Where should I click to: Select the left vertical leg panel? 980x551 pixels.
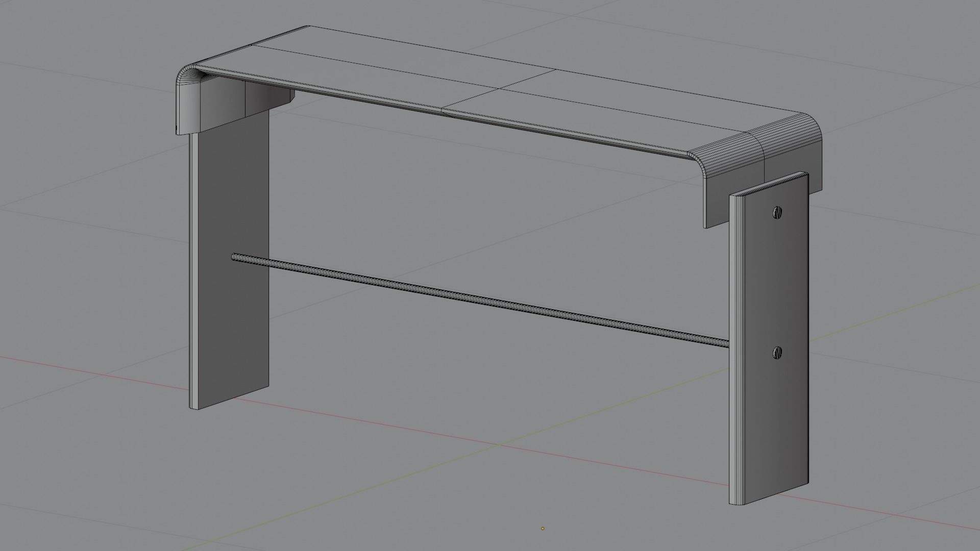(x=230, y=260)
